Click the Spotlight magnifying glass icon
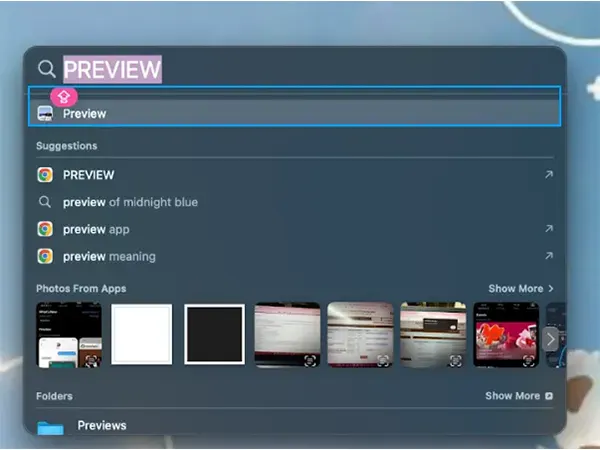The image size is (600, 450). tap(47, 69)
